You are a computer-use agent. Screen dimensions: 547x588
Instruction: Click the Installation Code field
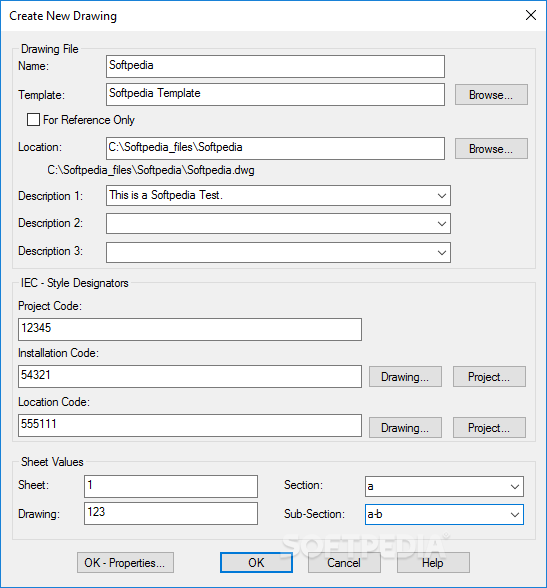pos(190,376)
